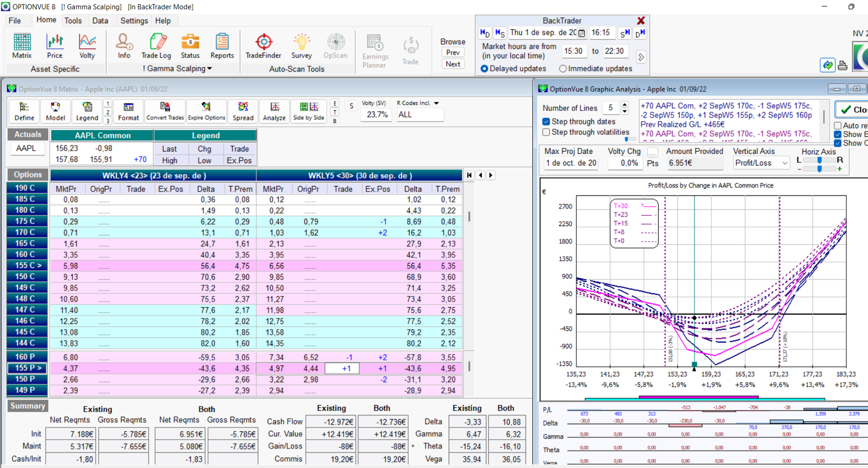
Task: Open the Vertical Axis Profit/Loss dropdown
Action: [x=784, y=163]
